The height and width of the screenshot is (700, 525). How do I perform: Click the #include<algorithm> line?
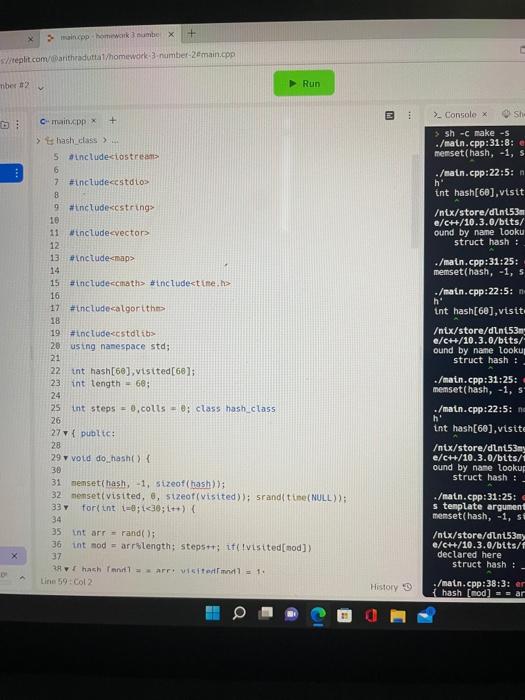click(117, 308)
